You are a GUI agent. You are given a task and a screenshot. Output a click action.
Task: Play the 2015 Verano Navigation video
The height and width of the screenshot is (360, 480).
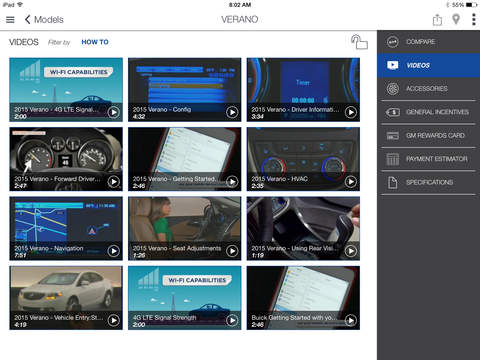(x=114, y=251)
